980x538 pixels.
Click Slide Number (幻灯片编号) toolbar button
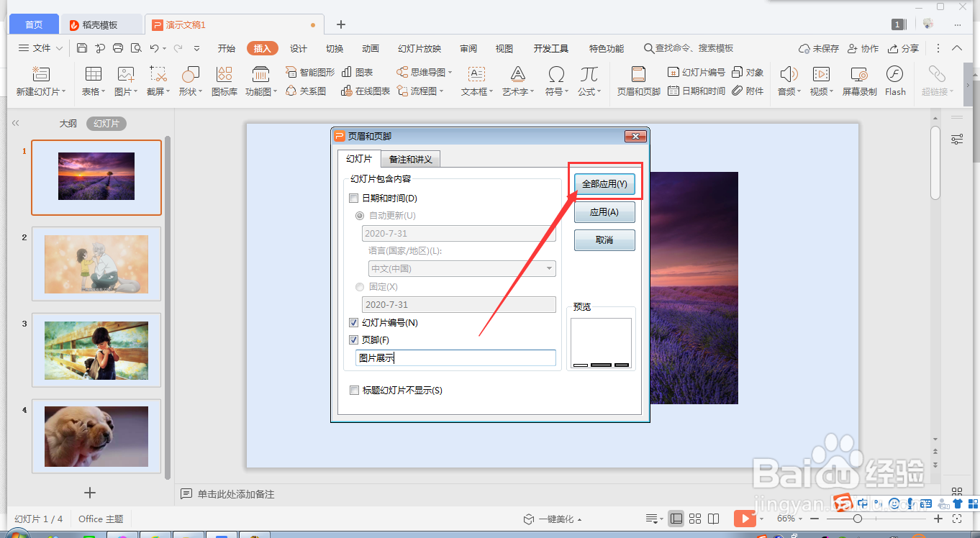(697, 72)
